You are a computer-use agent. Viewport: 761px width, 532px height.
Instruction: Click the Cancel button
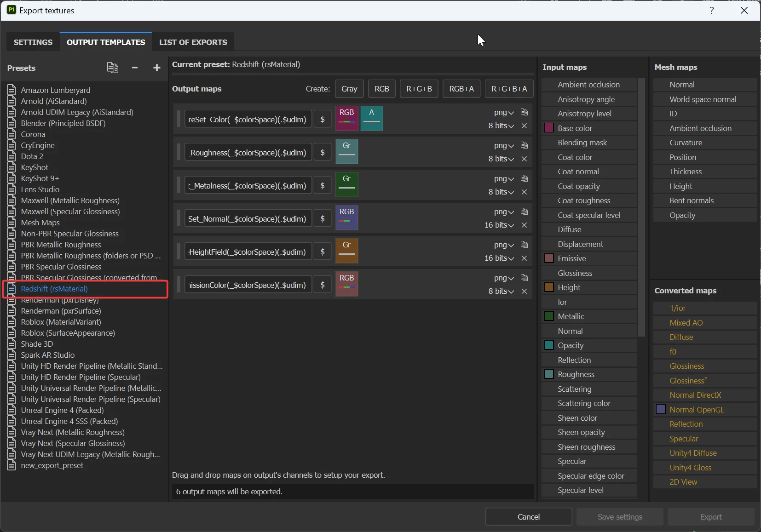tap(529, 517)
